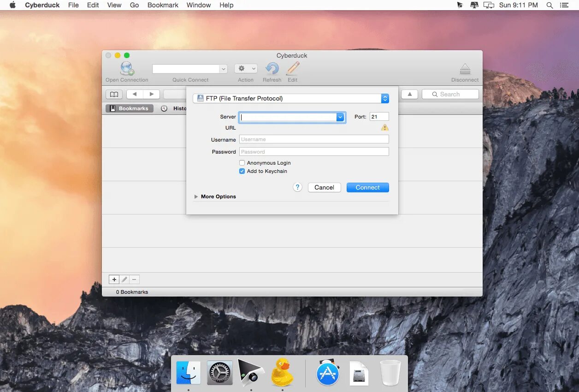The image size is (579, 392).
Task: Open the FTP protocol dropdown
Action: click(291, 98)
